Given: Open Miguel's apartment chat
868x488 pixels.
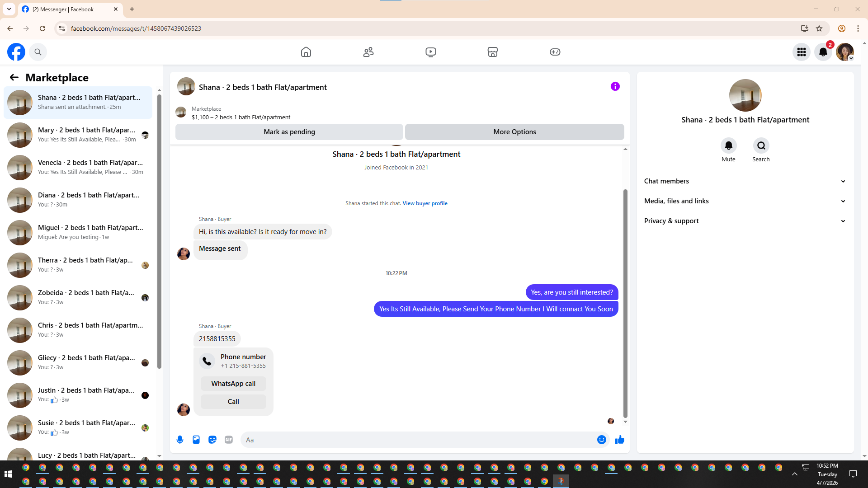Looking at the screenshot, I should pos(78,233).
